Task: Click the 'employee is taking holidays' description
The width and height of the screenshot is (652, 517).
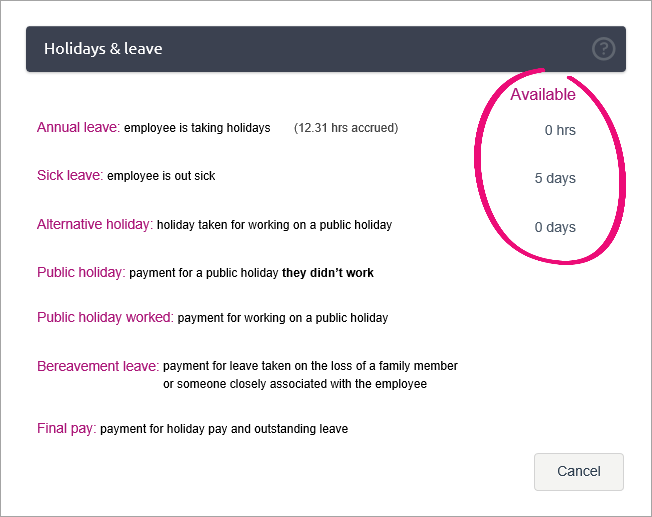Action: pos(197,128)
